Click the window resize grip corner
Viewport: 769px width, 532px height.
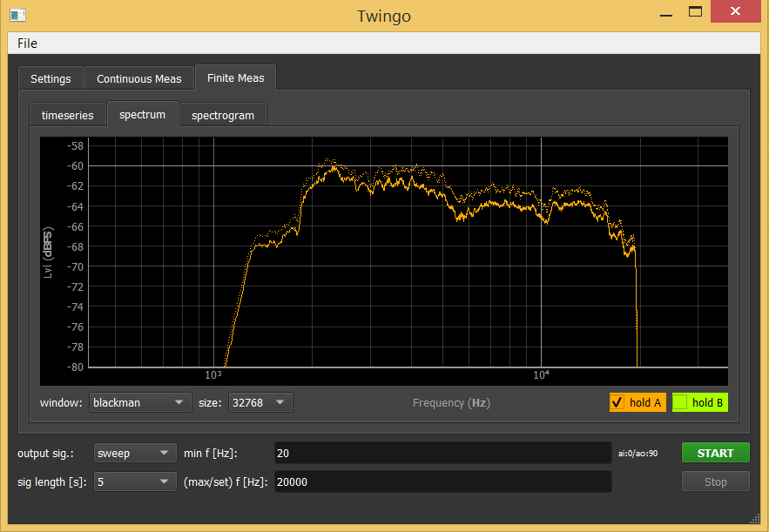coord(755,519)
